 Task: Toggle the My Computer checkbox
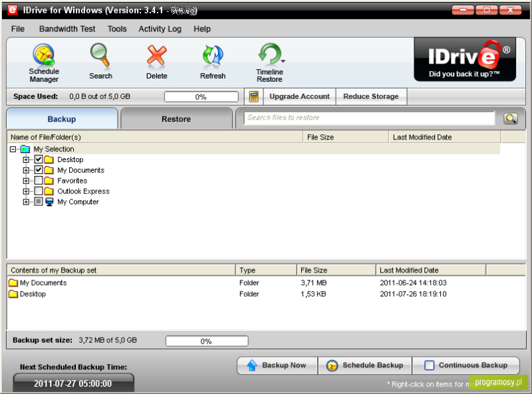(x=39, y=201)
